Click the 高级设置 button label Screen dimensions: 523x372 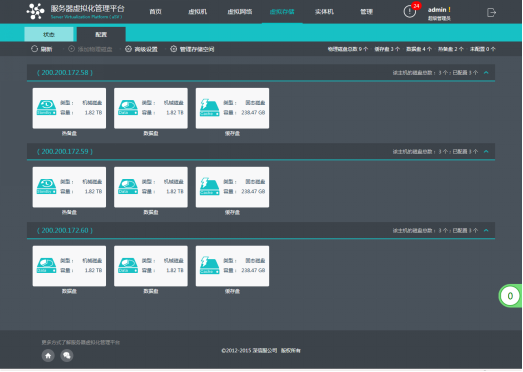tap(146, 49)
